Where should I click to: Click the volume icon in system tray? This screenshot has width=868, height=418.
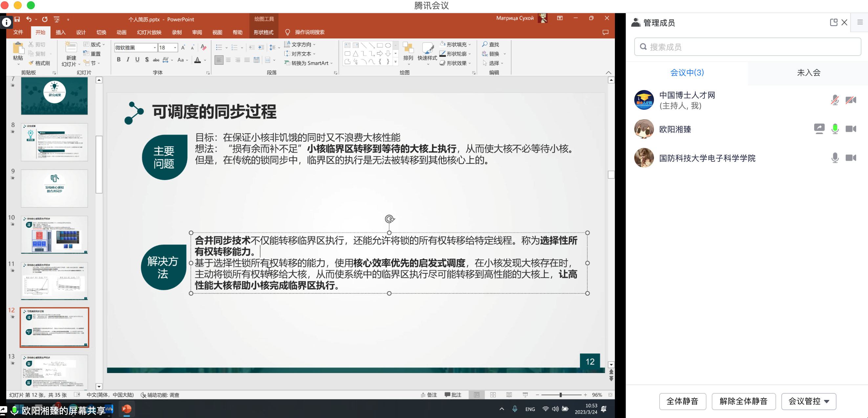(555, 409)
